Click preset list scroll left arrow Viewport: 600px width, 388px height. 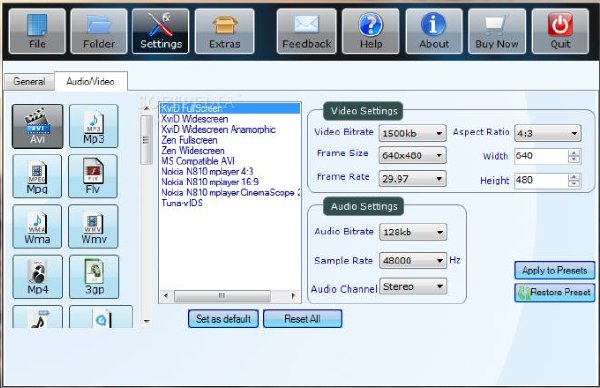166,296
